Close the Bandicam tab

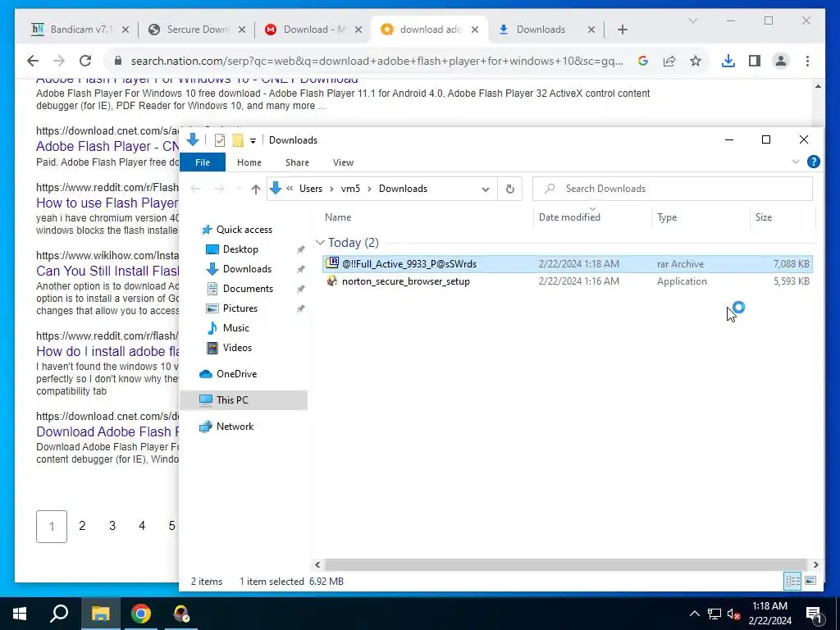(x=126, y=30)
